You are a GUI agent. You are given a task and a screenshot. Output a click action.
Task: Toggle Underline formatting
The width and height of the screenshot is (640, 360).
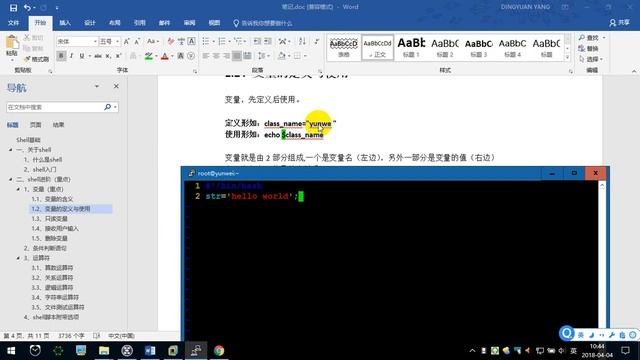pyautogui.click(x=82, y=56)
